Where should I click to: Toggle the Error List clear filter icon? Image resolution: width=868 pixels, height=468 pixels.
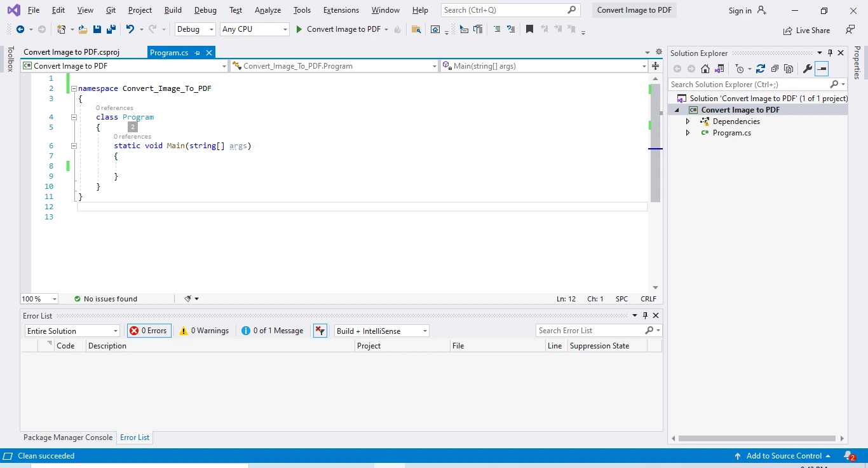point(320,331)
